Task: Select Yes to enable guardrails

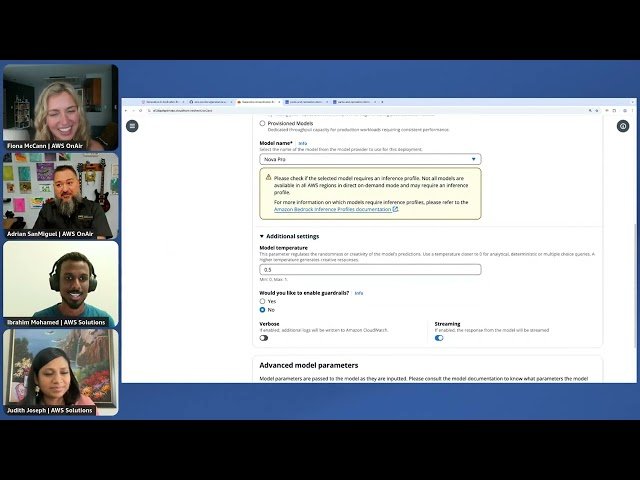Action: point(262,301)
